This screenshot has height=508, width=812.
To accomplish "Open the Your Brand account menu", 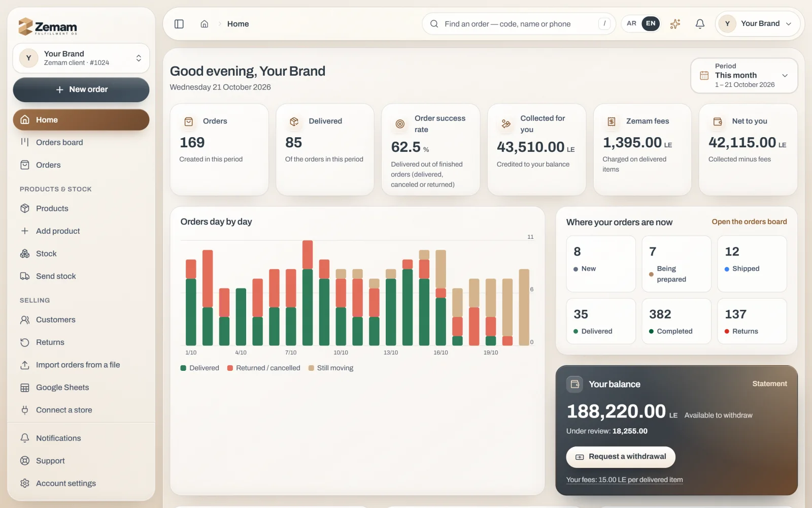I will (757, 23).
